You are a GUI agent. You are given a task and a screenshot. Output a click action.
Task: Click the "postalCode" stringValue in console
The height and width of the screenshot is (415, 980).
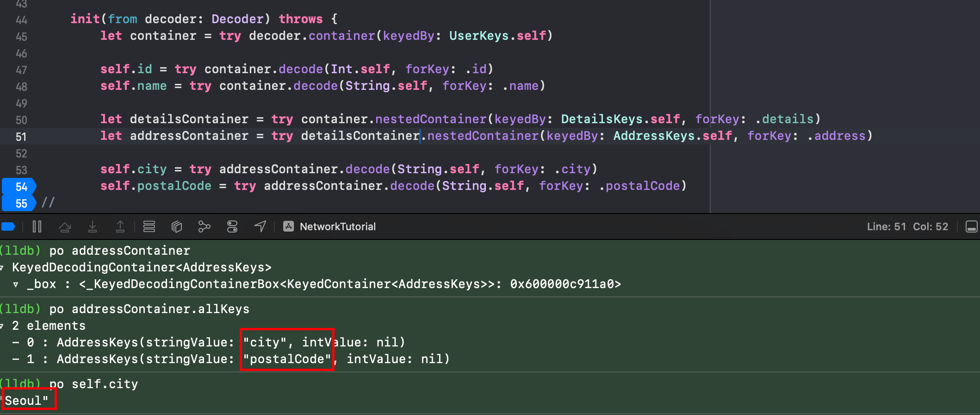[287, 359]
